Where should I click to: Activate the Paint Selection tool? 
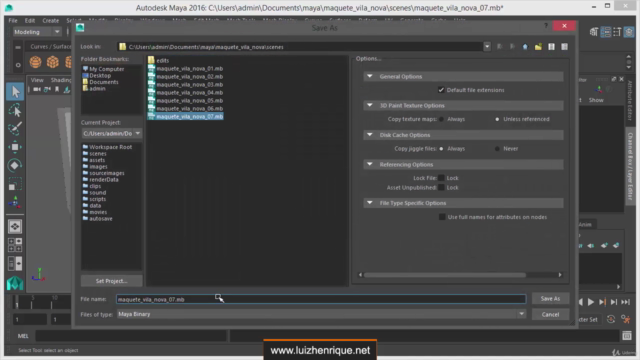pyautogui.click(x=15, y=129)
